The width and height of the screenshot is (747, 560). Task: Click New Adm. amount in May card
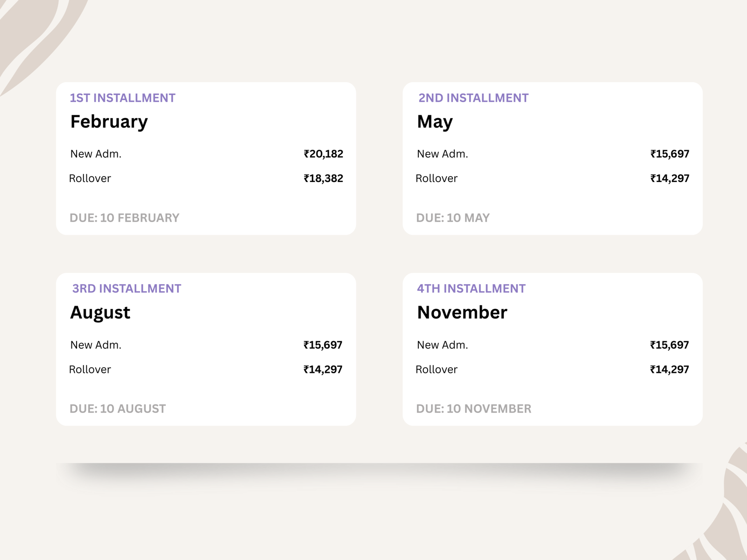click(669, 154)
